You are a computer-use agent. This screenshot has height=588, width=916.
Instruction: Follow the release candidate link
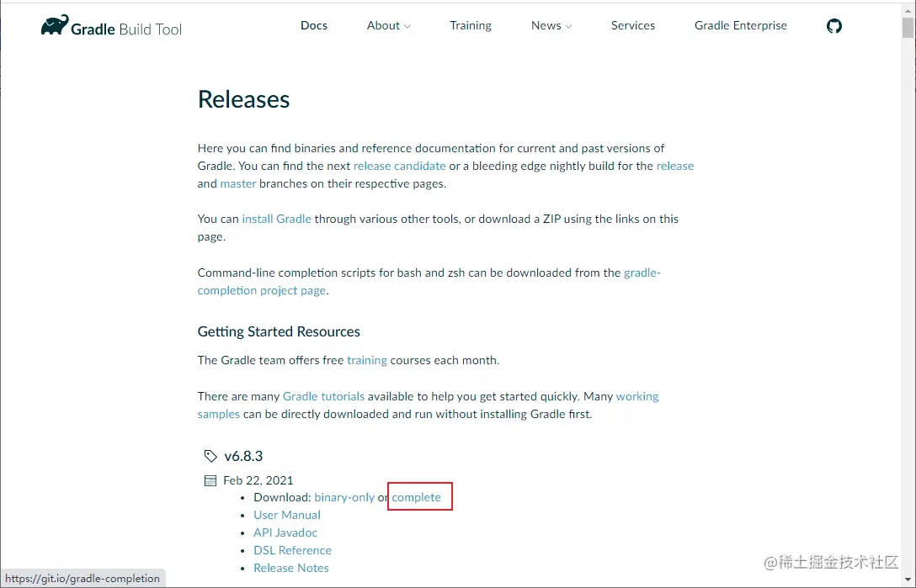point(399,166)
